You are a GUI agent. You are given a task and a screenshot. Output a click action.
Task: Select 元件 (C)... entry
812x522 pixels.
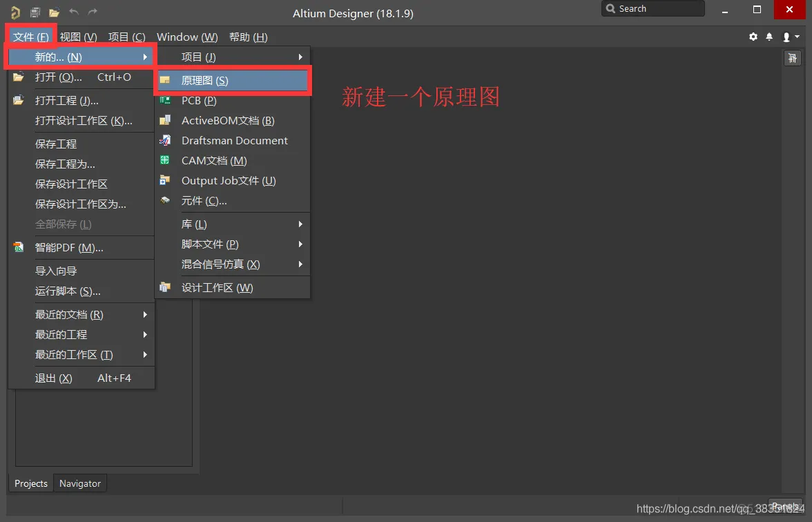click(233, 201)
